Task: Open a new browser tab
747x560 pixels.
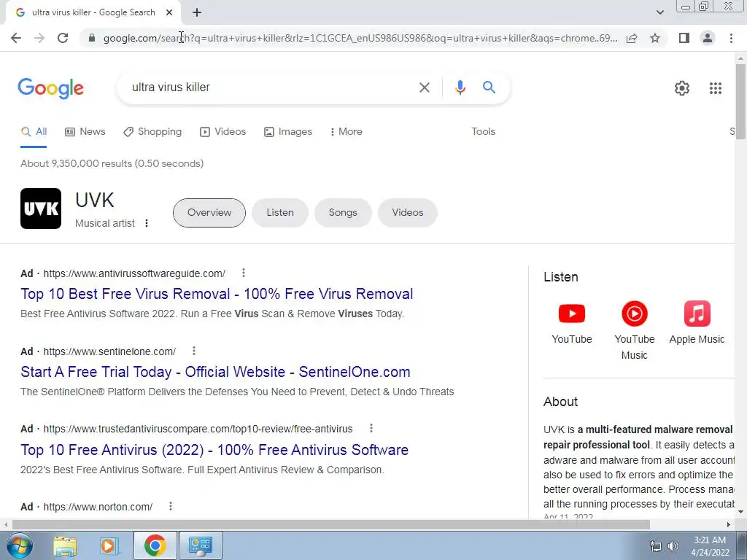Action: tap(197, 13)
